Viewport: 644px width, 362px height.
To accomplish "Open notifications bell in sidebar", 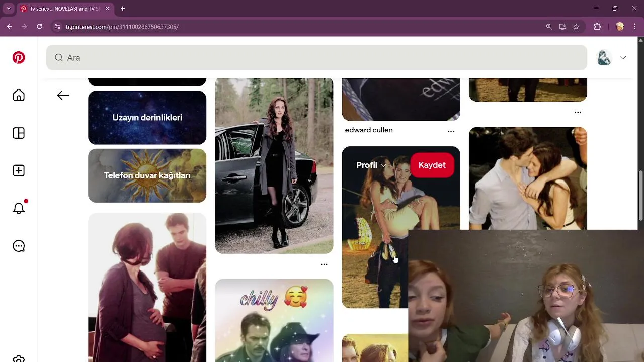I will click(19, 208).
